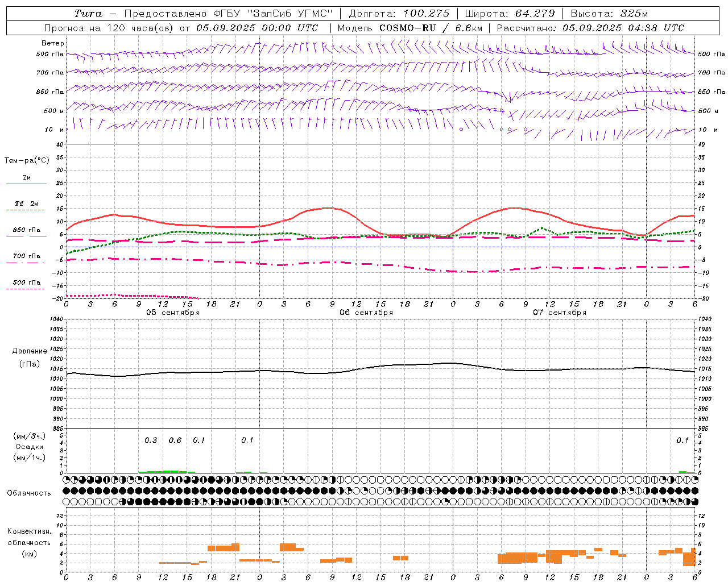Click the "(мм/3ч.)" units label
The width and height of the screenshot is (728, 582).
pyautogui.click(x=30, y=436)
